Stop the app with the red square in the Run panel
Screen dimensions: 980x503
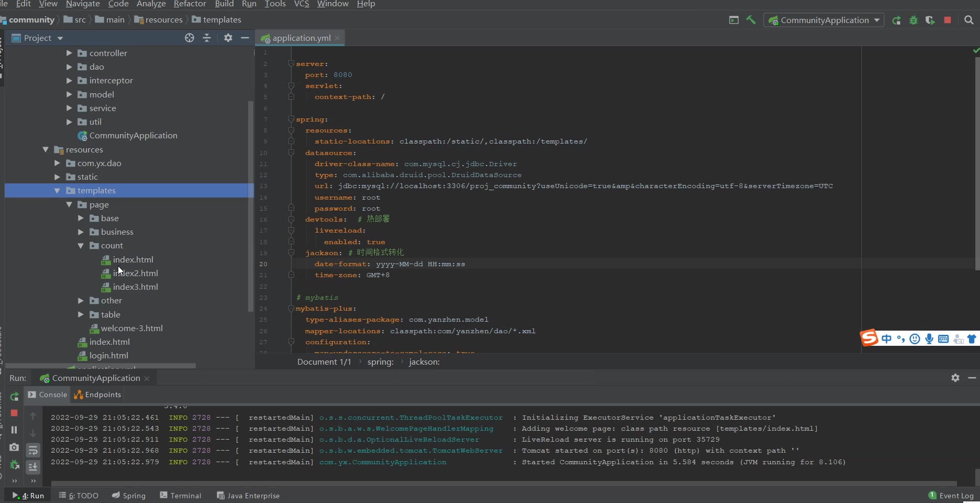(x=14, y=413)
